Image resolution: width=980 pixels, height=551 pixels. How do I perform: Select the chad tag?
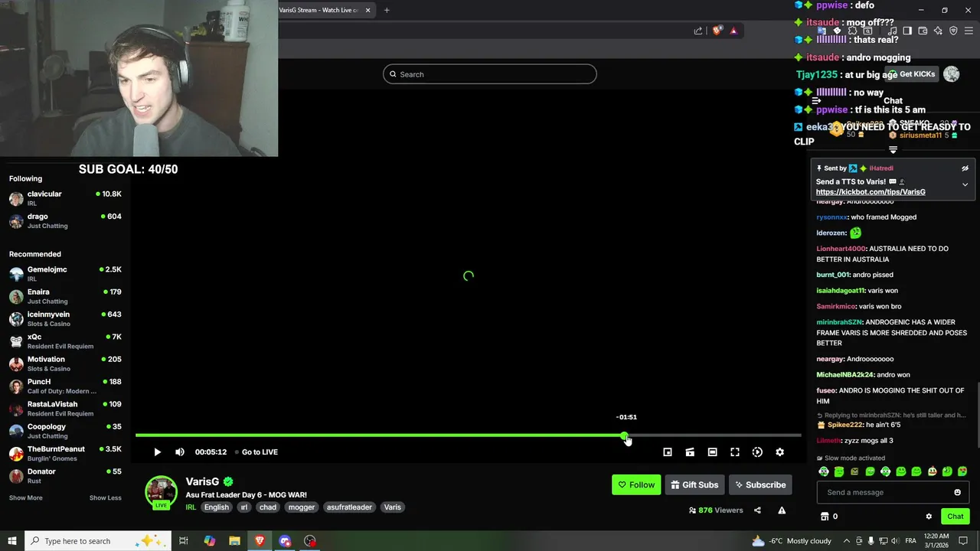tap(268, 507)
